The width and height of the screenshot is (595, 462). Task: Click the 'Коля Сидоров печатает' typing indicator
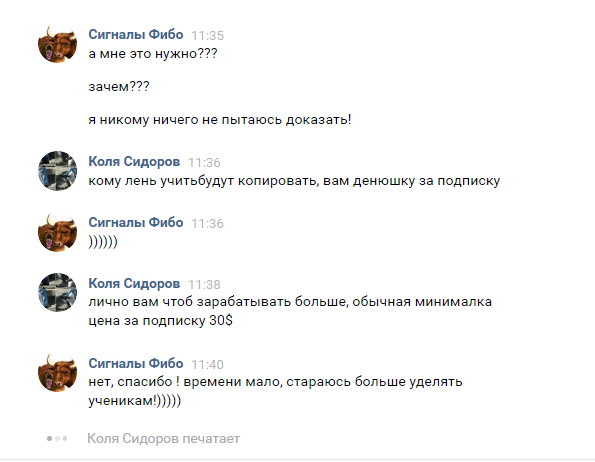pyautogui.click(x=164, y=438)
